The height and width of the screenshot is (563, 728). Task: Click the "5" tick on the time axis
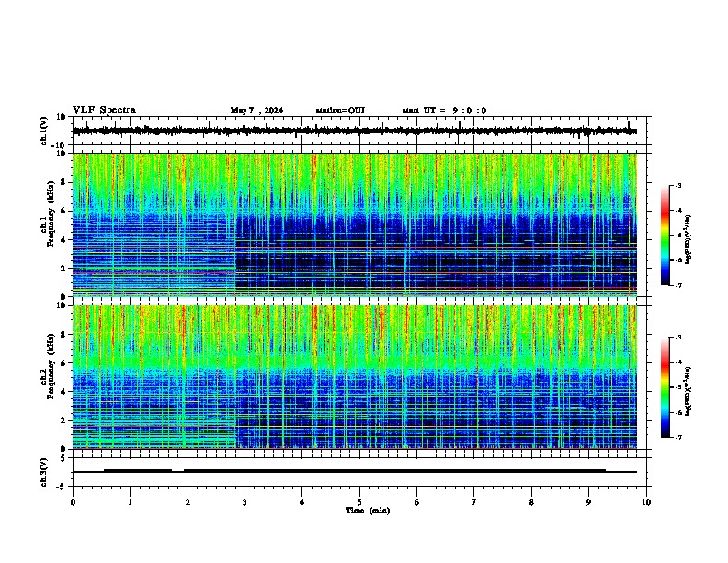coord(359,502)
